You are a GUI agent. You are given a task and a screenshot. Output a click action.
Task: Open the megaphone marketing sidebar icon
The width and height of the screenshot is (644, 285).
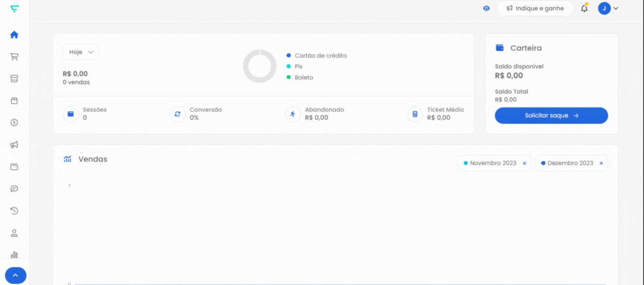click(14, 145)
